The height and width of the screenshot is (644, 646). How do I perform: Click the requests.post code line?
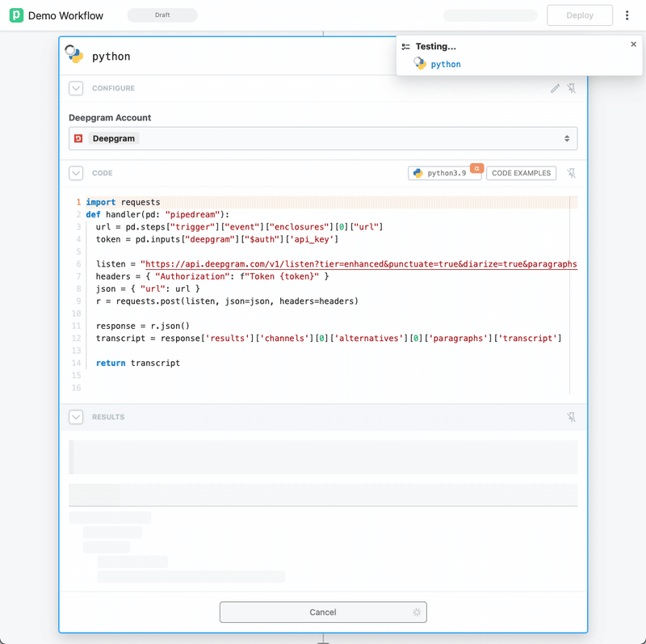pos(227,301)
